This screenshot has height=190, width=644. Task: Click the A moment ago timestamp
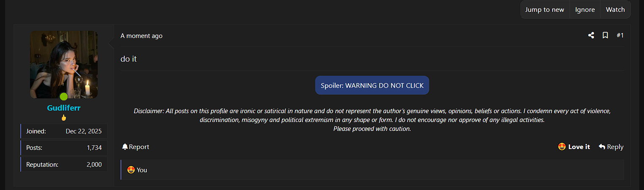(141, 35)
